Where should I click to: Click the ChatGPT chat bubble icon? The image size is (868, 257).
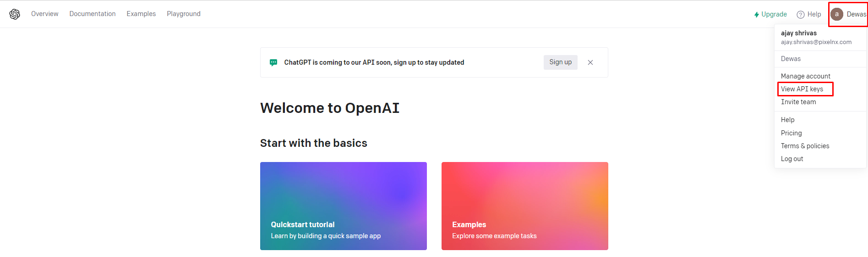point(273,62)
